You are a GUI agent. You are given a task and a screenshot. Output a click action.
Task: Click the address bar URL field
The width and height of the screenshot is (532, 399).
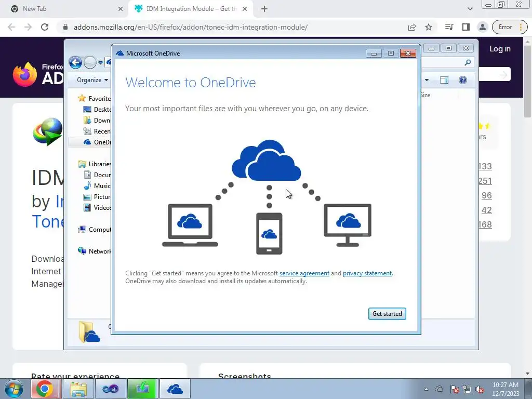click(x=191, y=27)
